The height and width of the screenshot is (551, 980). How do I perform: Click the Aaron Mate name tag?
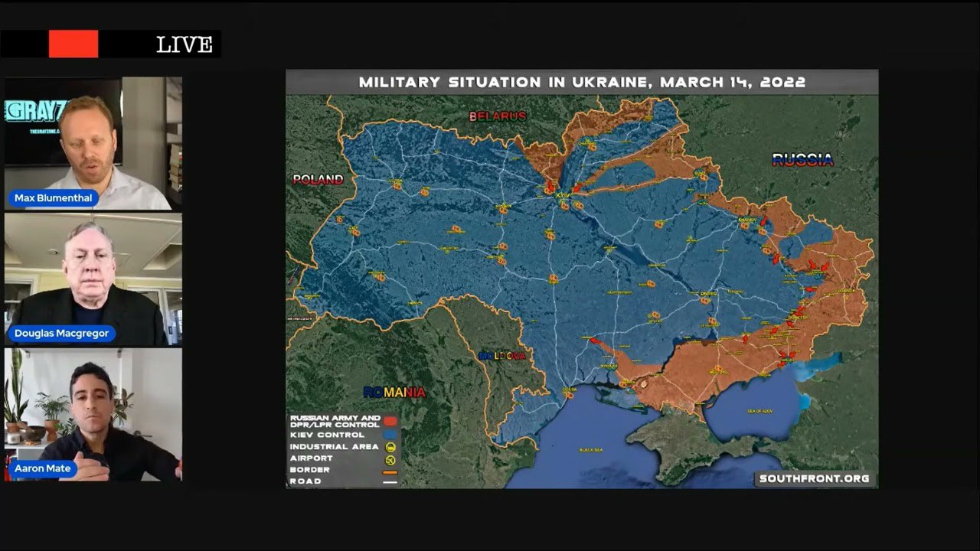tap(43, 468)
